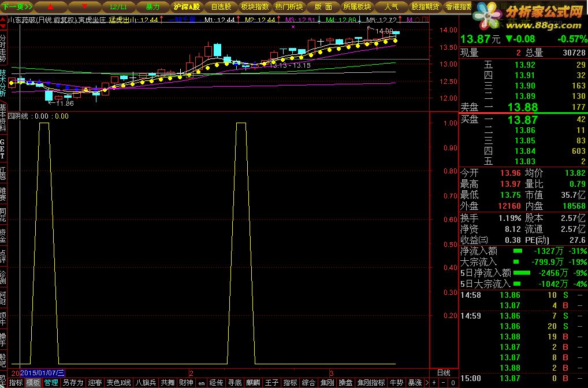Select 诊测 side tab
Screen dimensions: 588x388
(3, 277)
